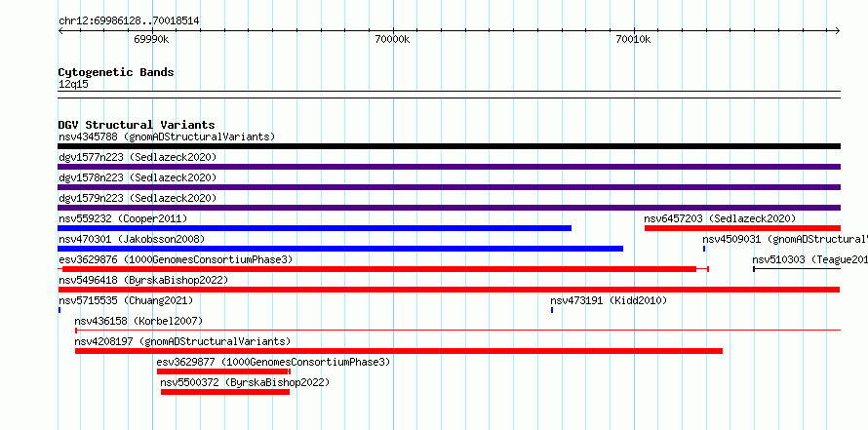Click the nsv4345788 gnomAD variant label

click(x=167, y=137)
